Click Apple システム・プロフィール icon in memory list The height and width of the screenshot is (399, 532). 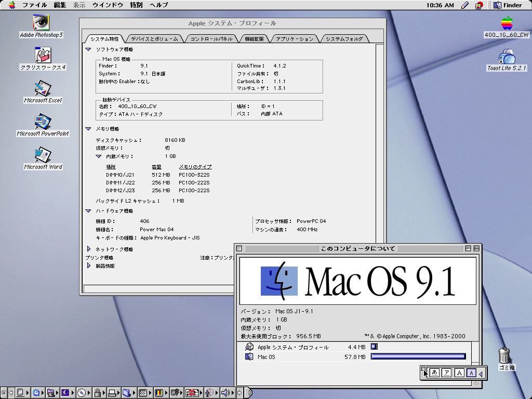pos(249,347)
